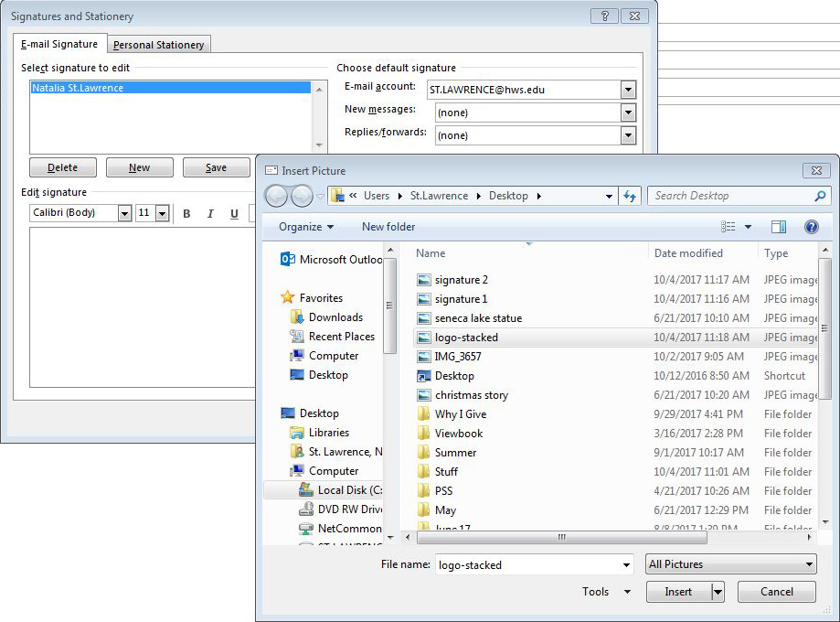Image resolution: width=840 pixels, height=622 pixels.
Task: Click the Viewbook folder icon
Action: pos(424,433)
